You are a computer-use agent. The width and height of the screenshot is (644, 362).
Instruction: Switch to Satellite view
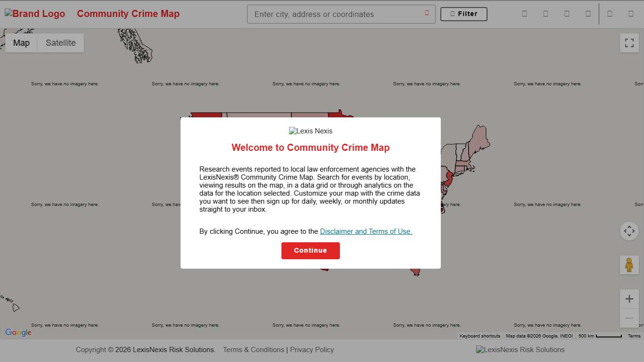pyautogui.click(x=60, y=43)
